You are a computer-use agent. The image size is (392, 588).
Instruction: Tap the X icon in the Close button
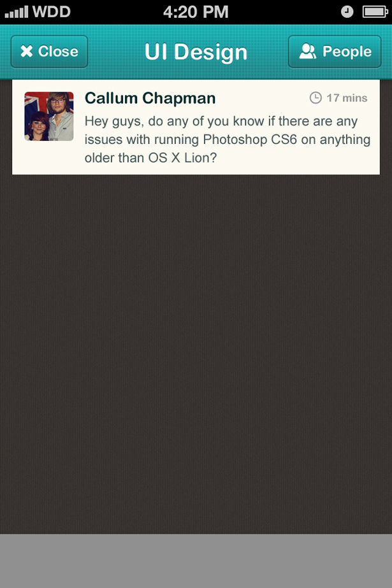pos(26,52)
